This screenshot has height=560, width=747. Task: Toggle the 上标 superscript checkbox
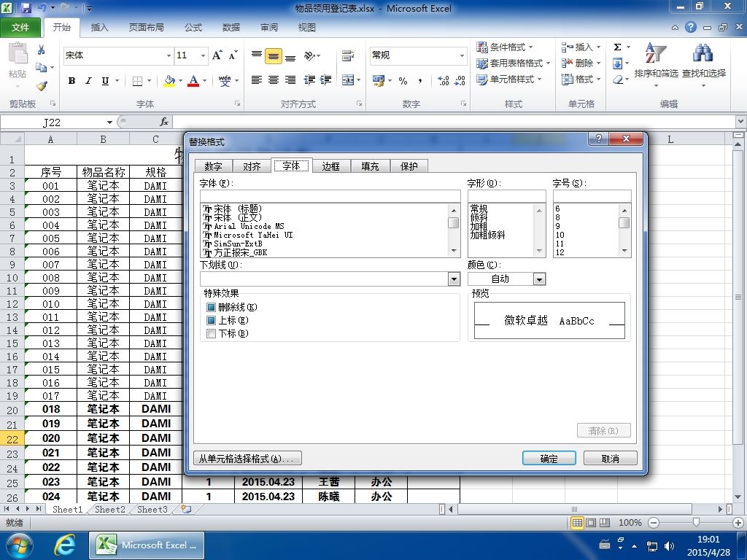coord(211,321)
